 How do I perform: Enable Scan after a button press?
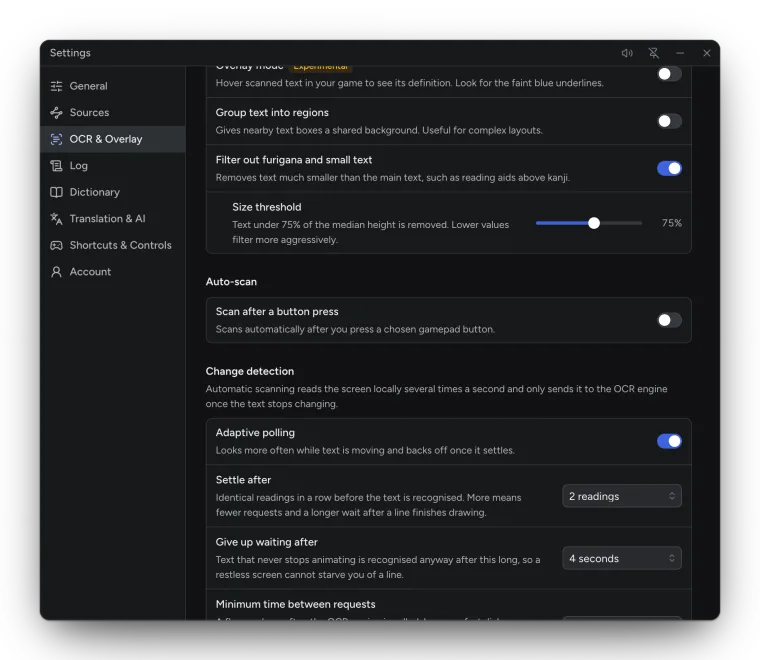click(x=669, y=320)
